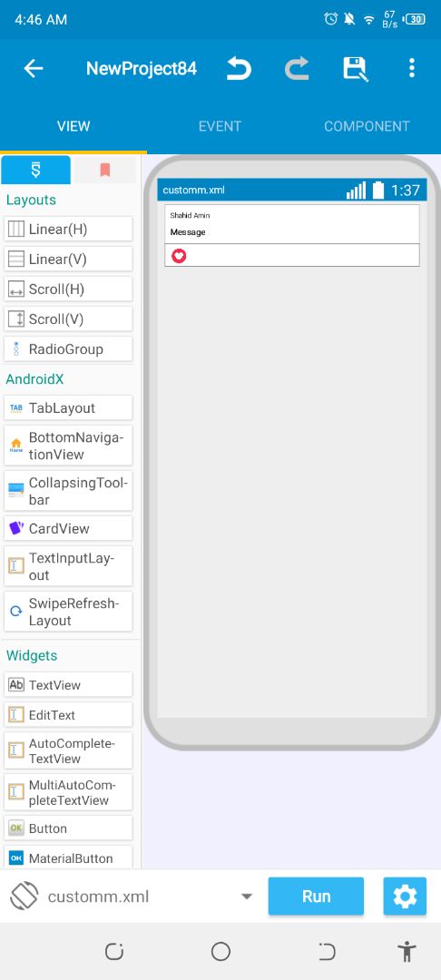Switch to the EVENT tab
This screenshot has width=441, height=980.
click(x=220, y=126)
